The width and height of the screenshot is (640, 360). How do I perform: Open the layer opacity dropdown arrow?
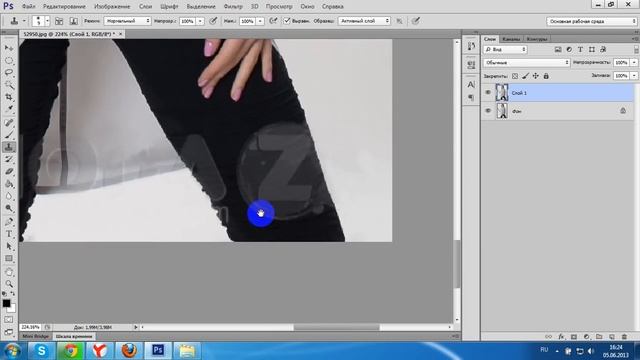tap(634, 62)
